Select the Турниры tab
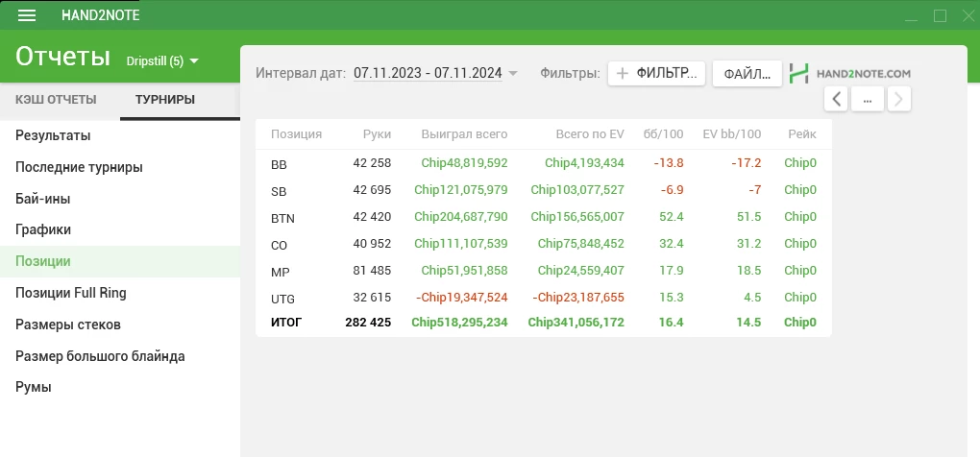Viewport: 980px width, 457px height. [165, 100]
